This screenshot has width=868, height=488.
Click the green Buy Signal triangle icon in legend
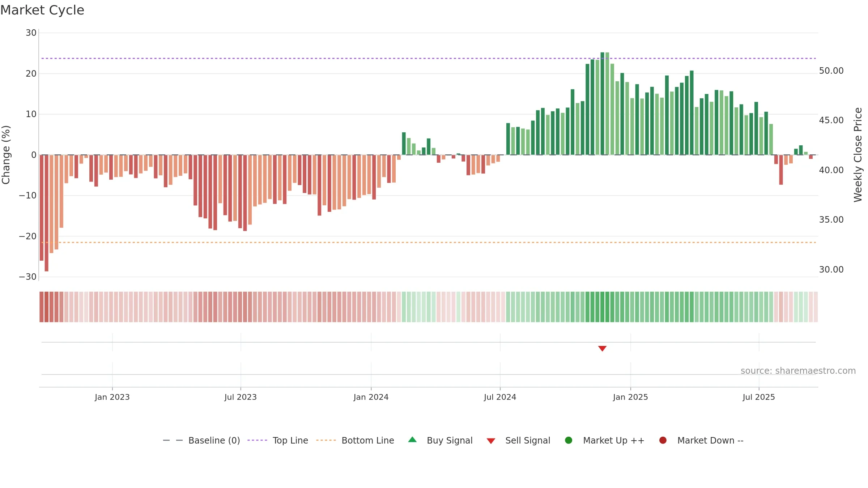tap(412, 440)
